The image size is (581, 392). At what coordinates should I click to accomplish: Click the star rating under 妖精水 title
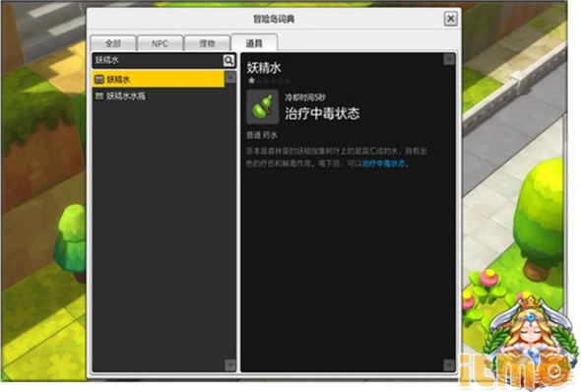[269, 81]
